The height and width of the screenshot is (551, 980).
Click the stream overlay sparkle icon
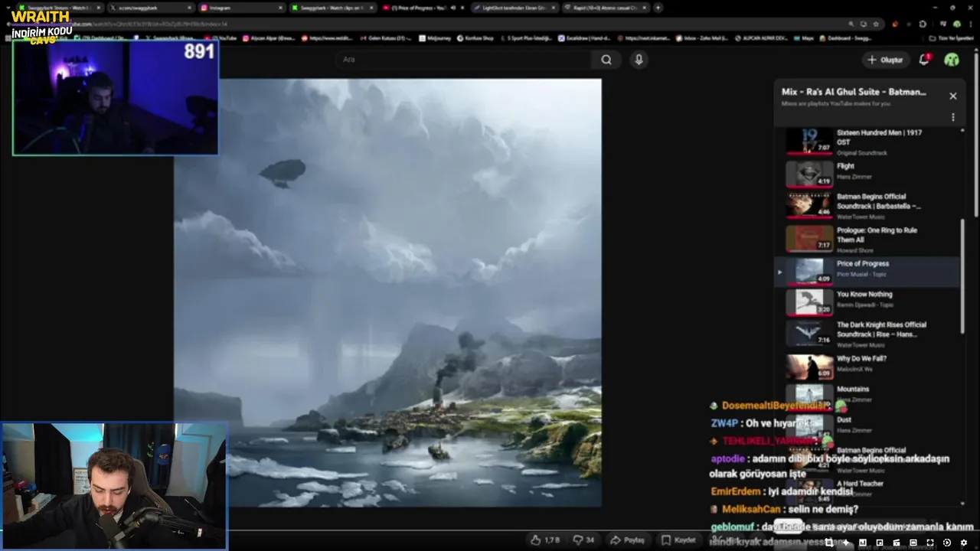[845, 543]
